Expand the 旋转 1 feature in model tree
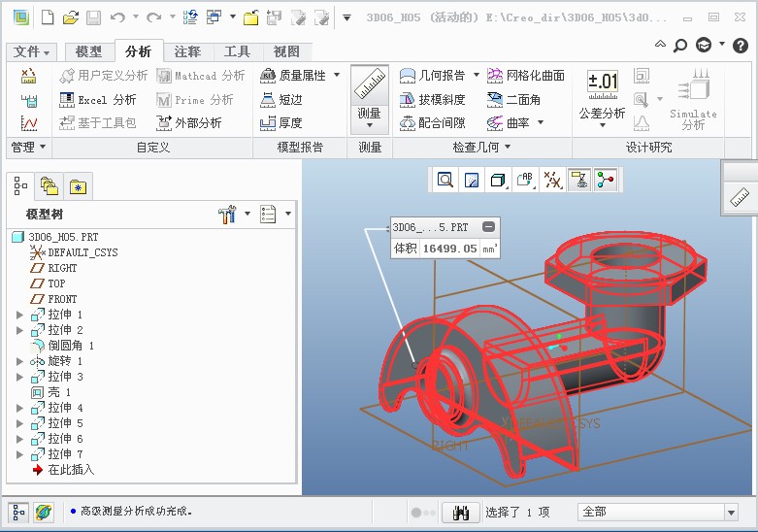Image resolution: width=758 pixels, height=532 pixels. 19,361
